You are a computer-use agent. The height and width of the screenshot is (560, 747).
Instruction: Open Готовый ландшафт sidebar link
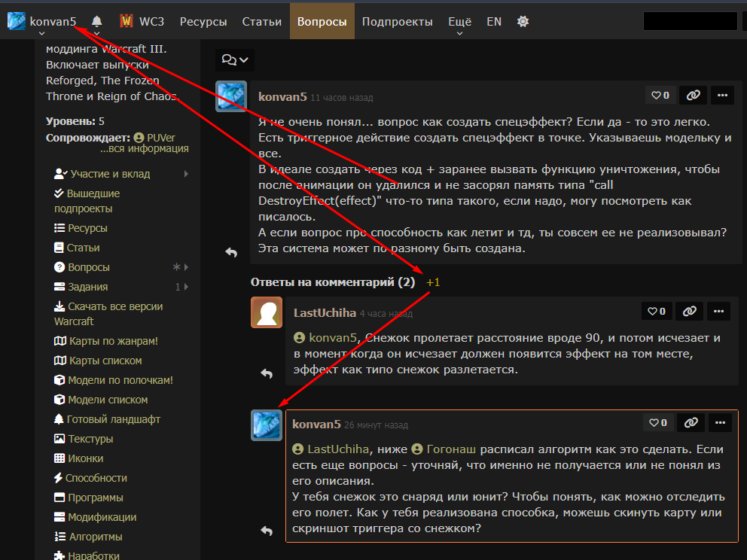coord(114,419)
